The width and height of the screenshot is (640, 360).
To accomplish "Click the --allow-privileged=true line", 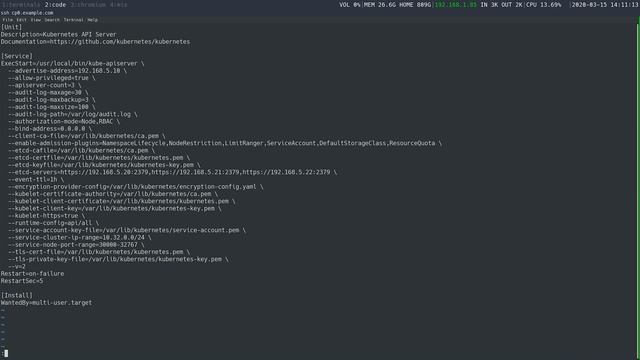I will tap(51, 78).
